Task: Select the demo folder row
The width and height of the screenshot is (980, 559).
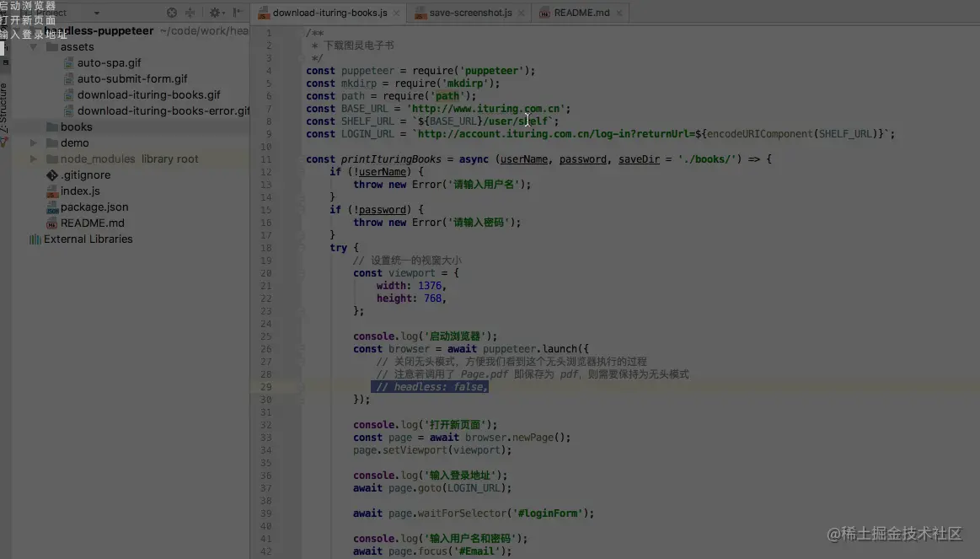Action: (x=130, y=143)
